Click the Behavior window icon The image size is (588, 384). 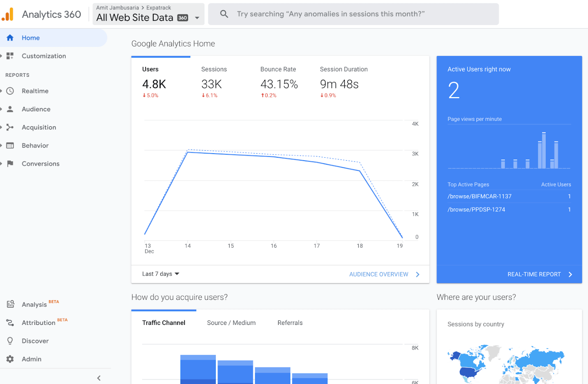10,145
